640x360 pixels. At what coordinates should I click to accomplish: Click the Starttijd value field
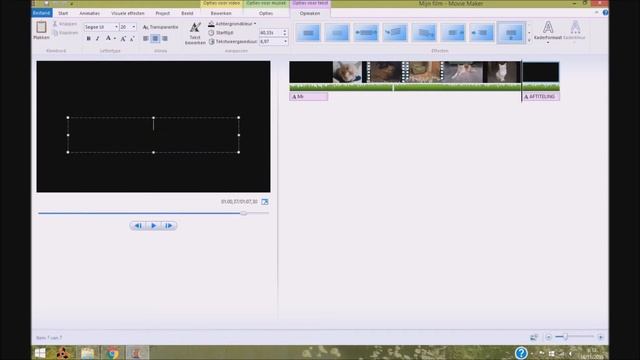click(270, 33)
